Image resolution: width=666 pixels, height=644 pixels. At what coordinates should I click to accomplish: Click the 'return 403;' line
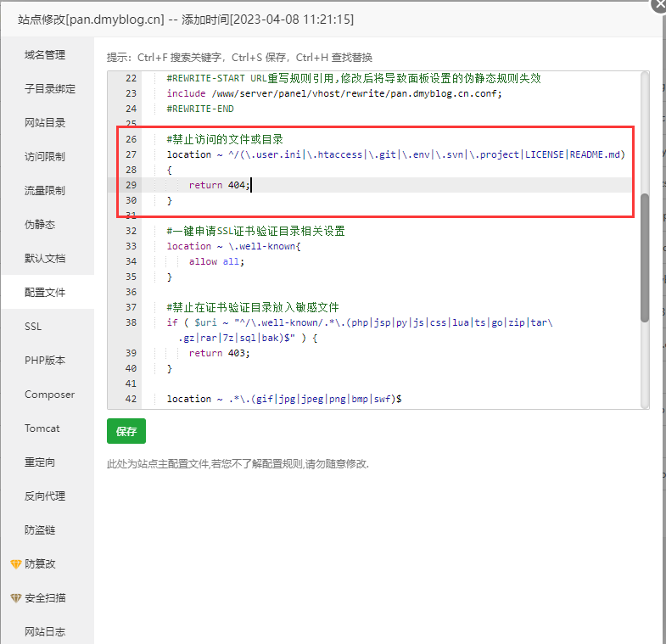(219, 354)
